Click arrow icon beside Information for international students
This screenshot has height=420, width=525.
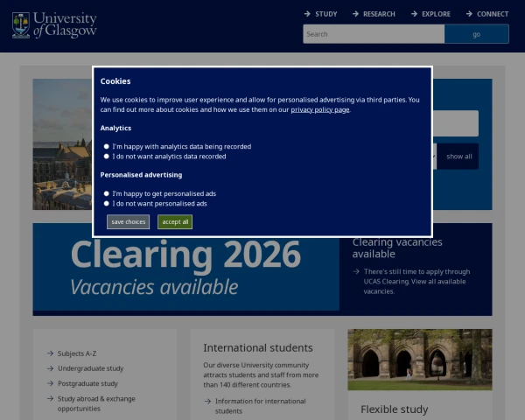207,401
